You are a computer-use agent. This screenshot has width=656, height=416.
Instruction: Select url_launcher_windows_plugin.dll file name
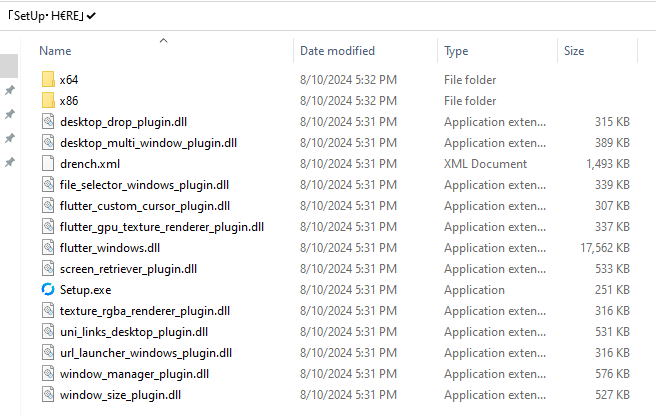click(x=146, y=353)
